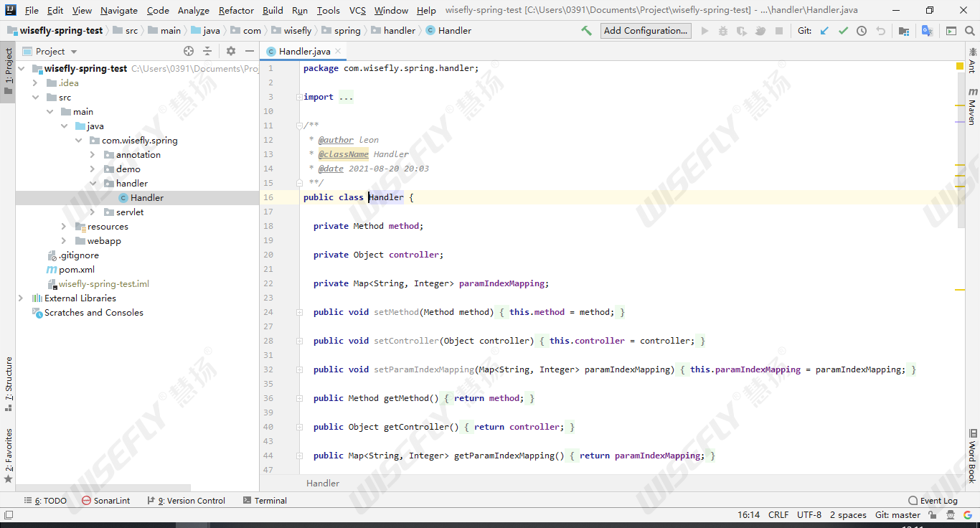Image resolution: width=980 pixels, height=528 pixels.
Task: Open 9: Version Control tool window
Action: [186, 501]
